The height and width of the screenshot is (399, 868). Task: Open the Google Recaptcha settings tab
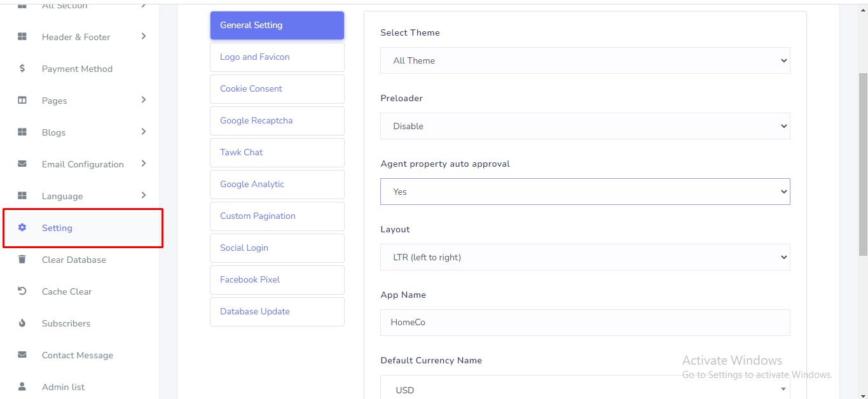pyautogui.click(x=277, y=121)
